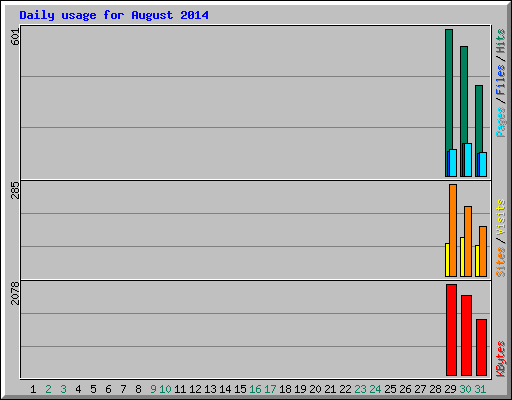512x400 pixels.
Task: Click the 'Pages' legend label
Action: [x=500, y=121]
